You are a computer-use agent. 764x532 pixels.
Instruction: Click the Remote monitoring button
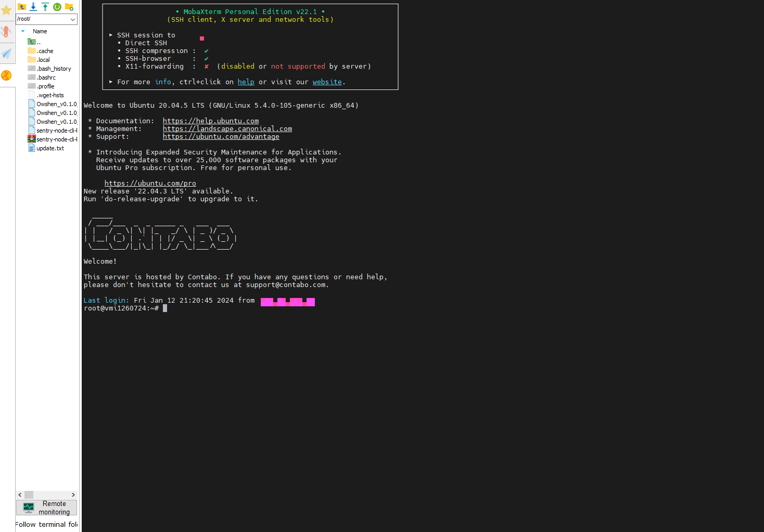pos(47,508)
